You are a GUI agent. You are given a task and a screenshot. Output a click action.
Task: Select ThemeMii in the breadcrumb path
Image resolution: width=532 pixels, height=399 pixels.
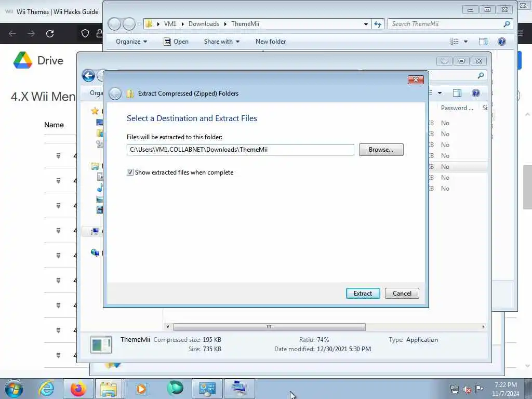click(245, 24)
